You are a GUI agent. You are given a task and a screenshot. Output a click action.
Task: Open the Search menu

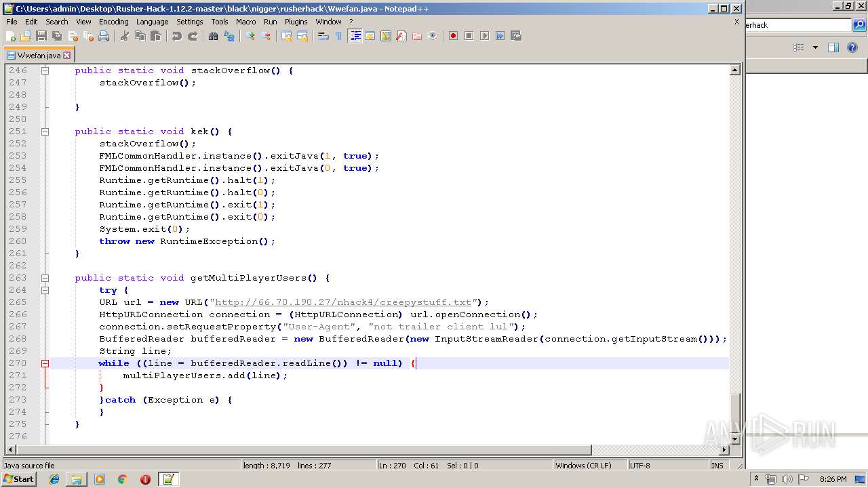tap(57, 22)
